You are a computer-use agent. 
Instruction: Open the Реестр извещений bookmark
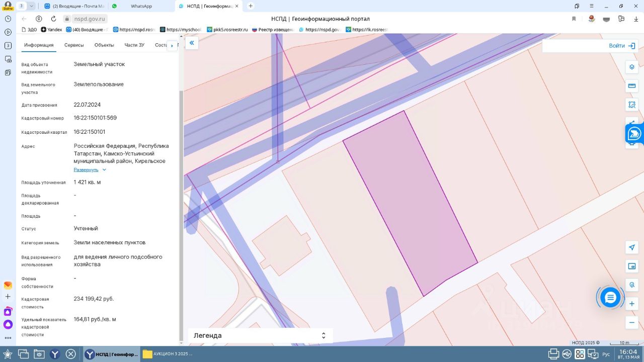(x=273, y=30)
